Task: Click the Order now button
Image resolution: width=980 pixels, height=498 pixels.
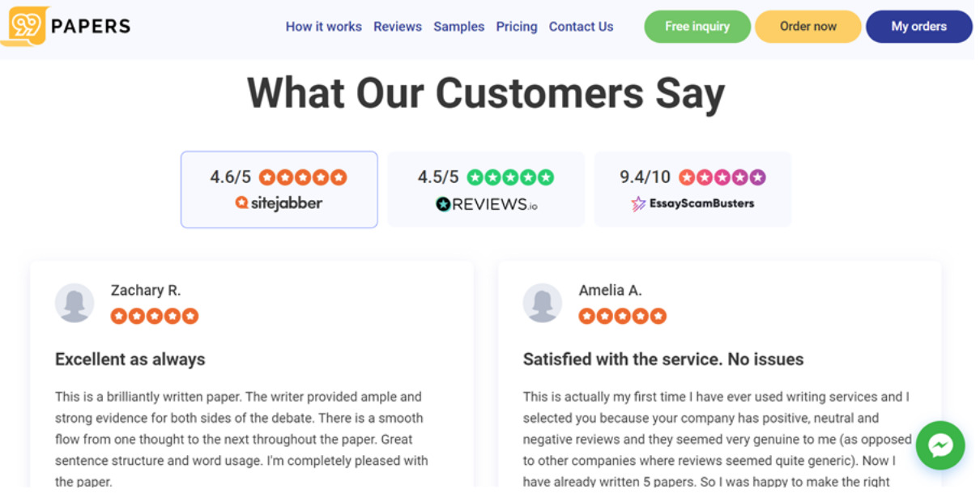Action: tap(807, 26)
